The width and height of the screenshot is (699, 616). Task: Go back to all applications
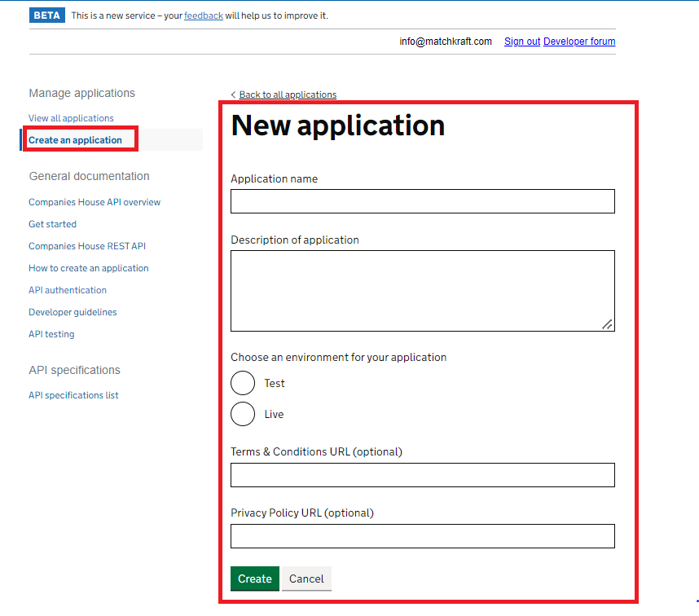coord(288,95)
